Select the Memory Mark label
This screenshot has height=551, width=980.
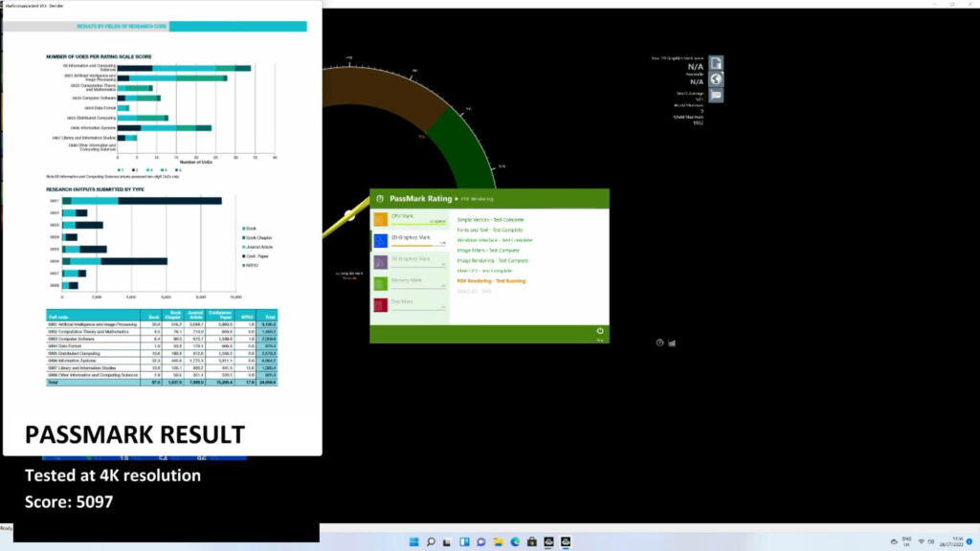click(406, 280)
